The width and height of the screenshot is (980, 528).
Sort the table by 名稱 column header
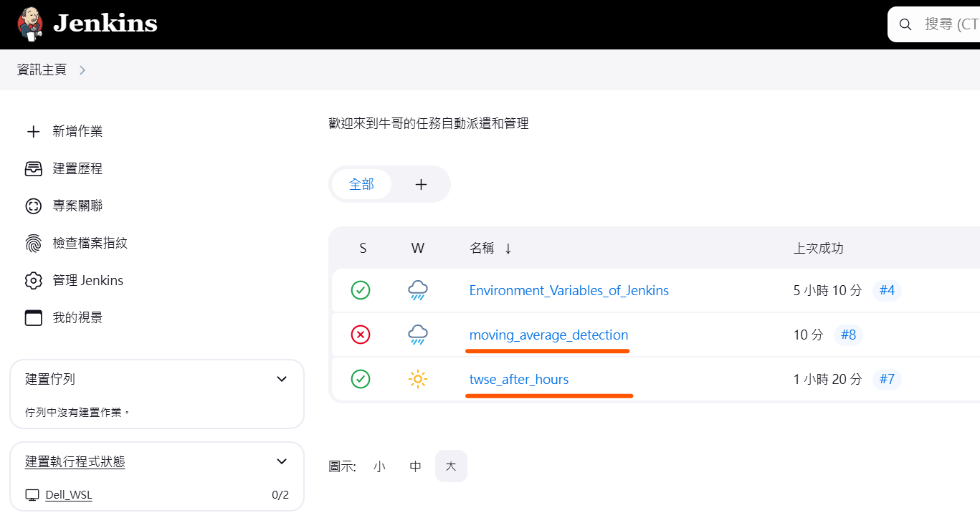point(482,249)
